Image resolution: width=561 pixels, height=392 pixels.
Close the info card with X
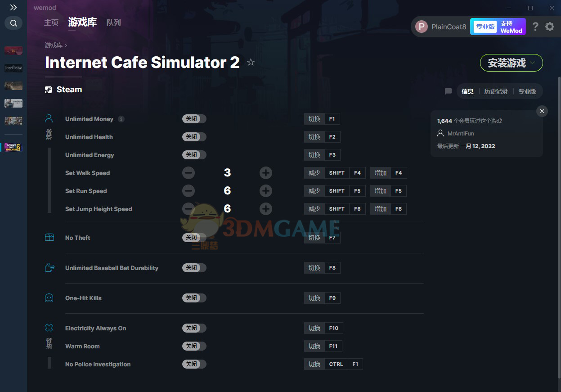tap(542, 111)
